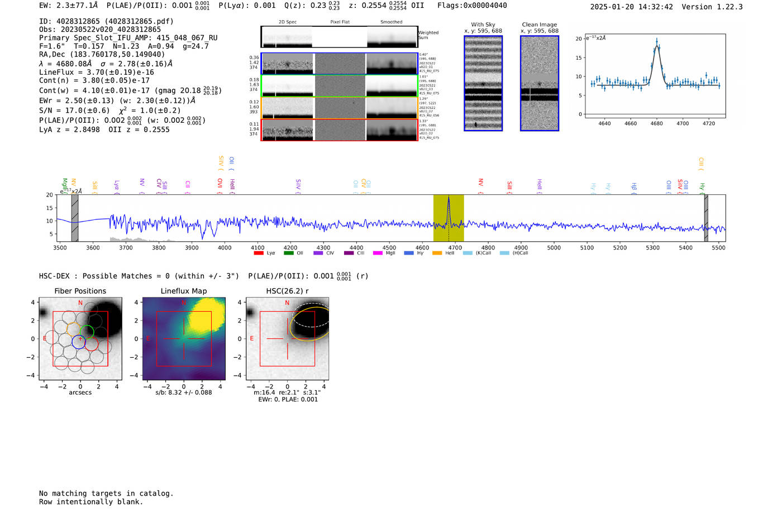Screen dimensions: 782x532
Task: Click the Smoothed column header
Action: (x=391, y=22)
